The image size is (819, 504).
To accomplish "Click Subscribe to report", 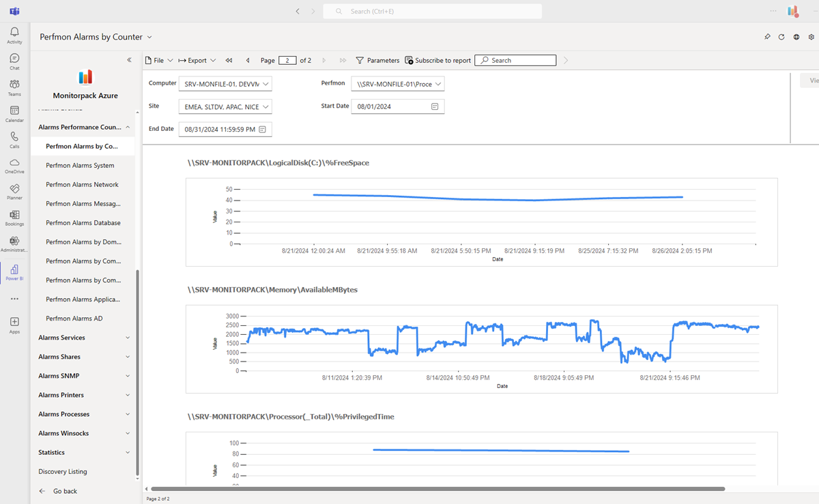I will pos(438,61).
